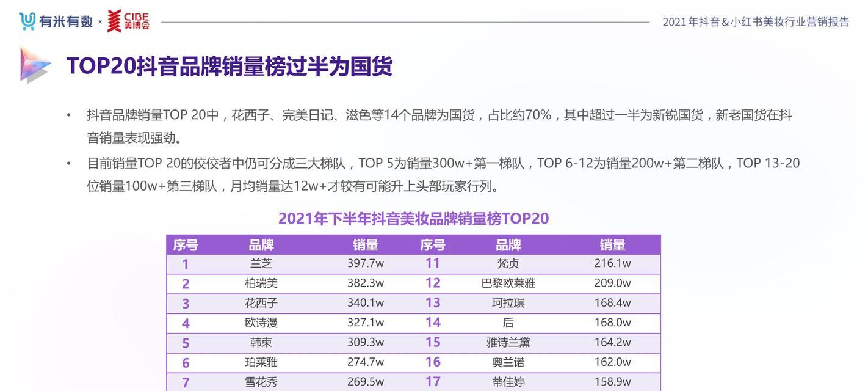The width and height of the screenshot is (868, 391).
Task: Select the brand cell 后
Action: click(508, 323)
